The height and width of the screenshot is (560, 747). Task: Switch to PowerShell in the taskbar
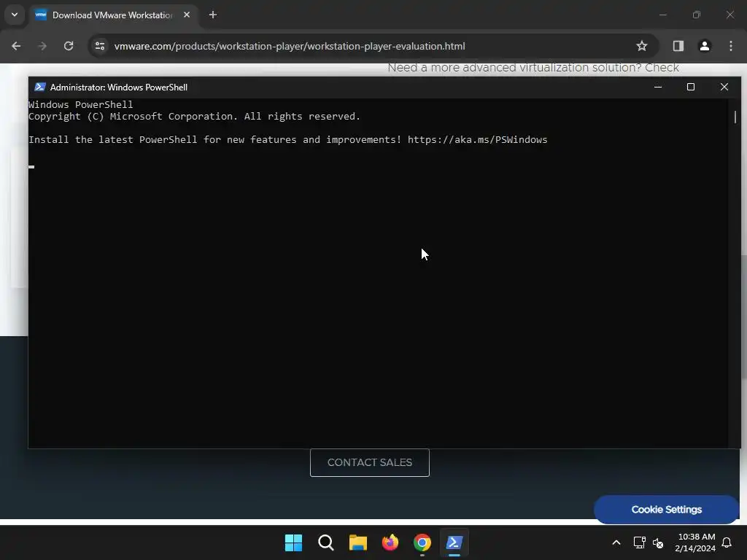454,542
